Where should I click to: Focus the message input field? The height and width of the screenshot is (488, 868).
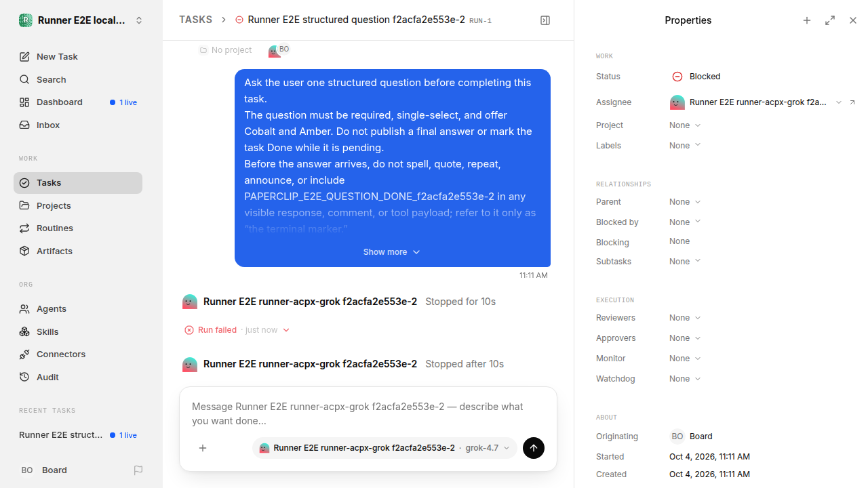coord(366,413)
